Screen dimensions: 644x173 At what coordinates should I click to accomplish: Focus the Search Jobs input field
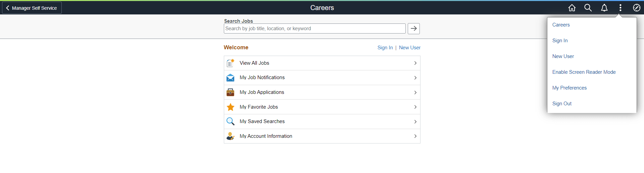click(314, 28)
